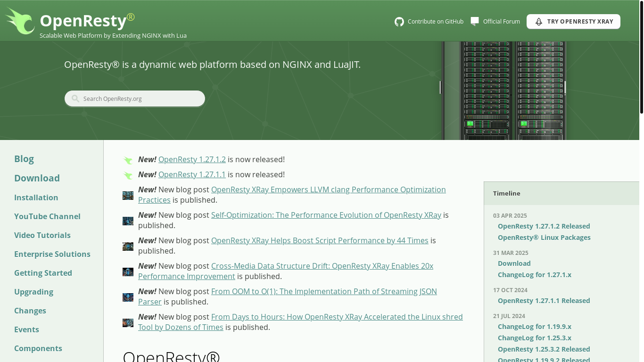Open YouTube Channel in the sidebar

coord(47,216)
